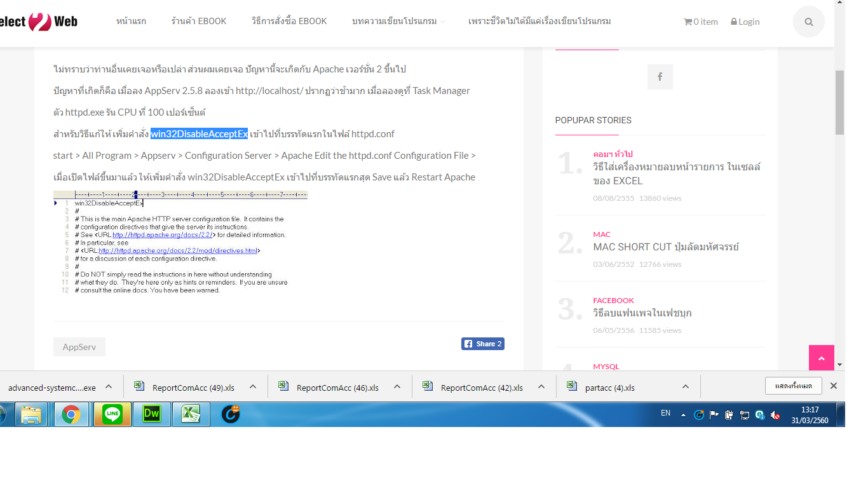This screenshot has width=868, height=488.
Task: Open MAC SHORT CUT ปุ่มลัดมหัศจรรย์ story
Action: [x=666, y=247]
